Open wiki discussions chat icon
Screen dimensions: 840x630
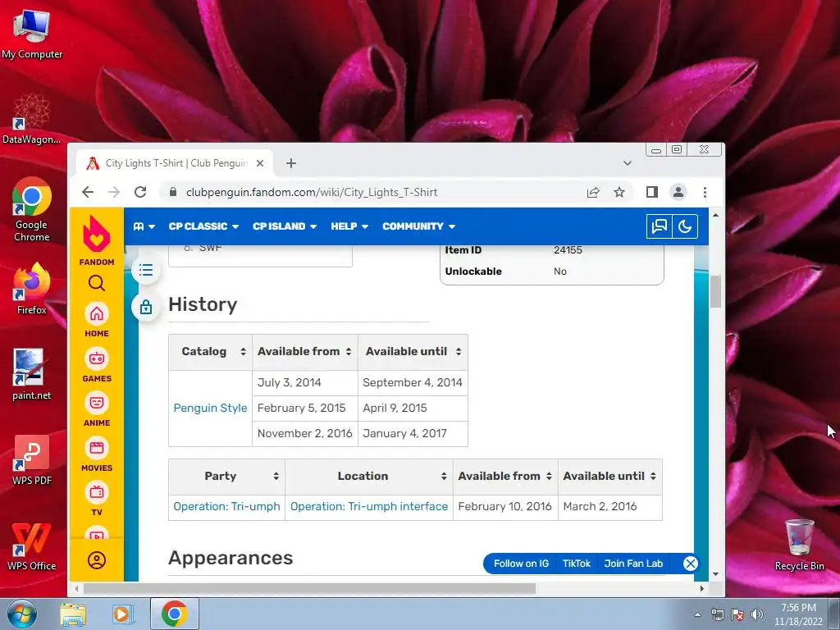pos(659,226)
